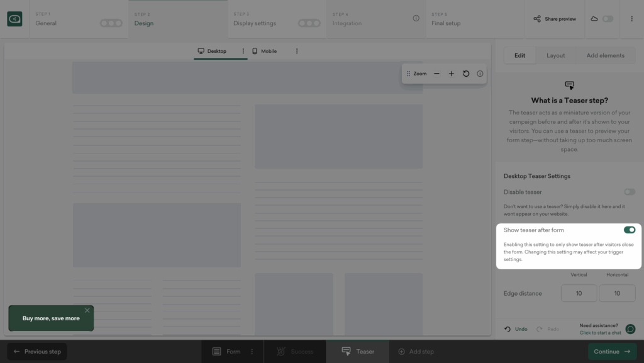Click the Share preview button
Screen dimensions: 644x363
(555, 19)
